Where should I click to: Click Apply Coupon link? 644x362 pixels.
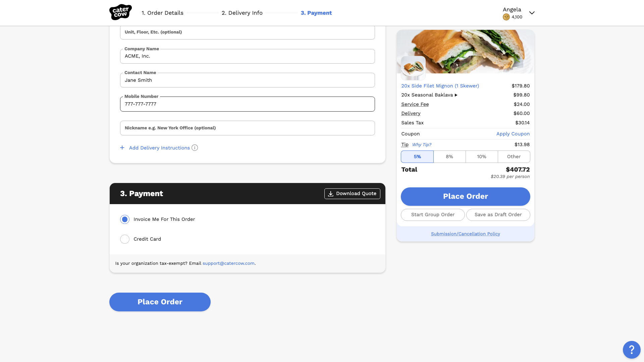(x=513, y=134)
